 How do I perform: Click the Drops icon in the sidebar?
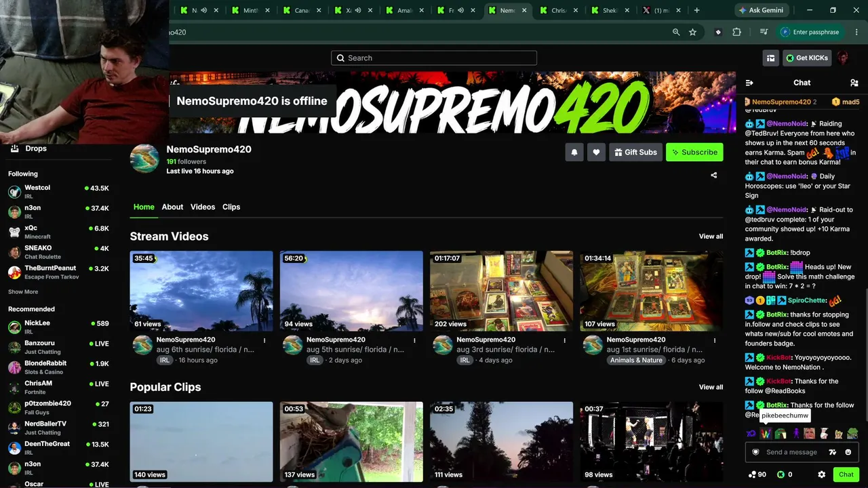coord(14,148)
